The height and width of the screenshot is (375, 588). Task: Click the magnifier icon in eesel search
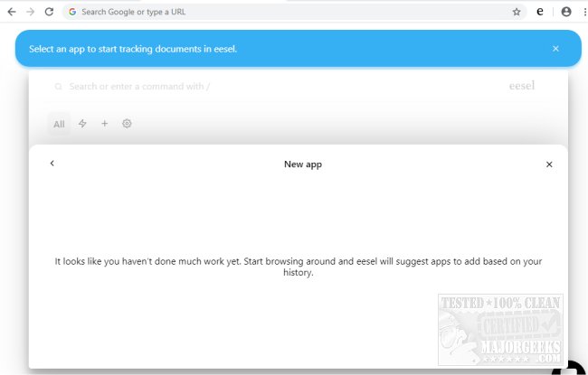58,87
